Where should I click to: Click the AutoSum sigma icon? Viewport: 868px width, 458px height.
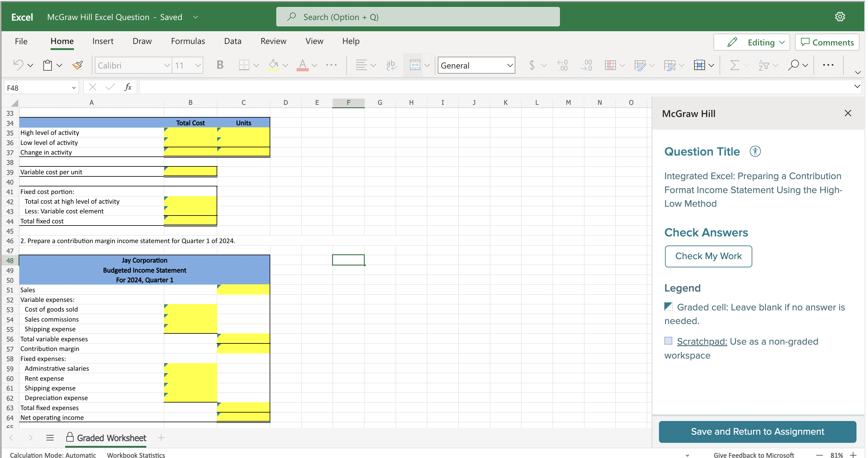734,65
